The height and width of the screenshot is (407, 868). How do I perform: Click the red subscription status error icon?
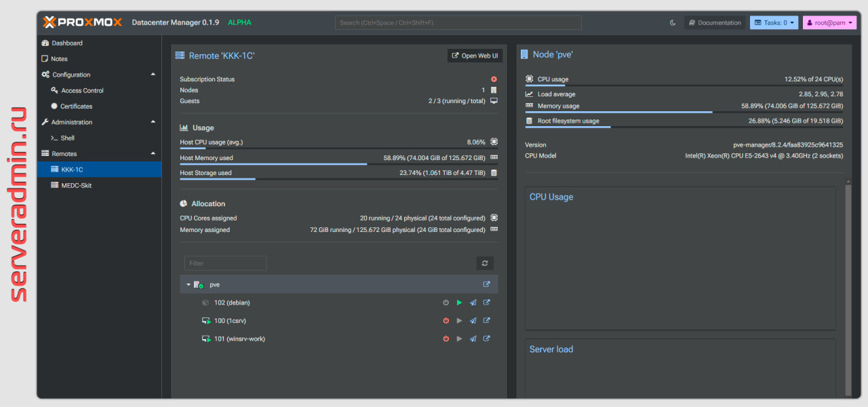(x=493, y=79)
